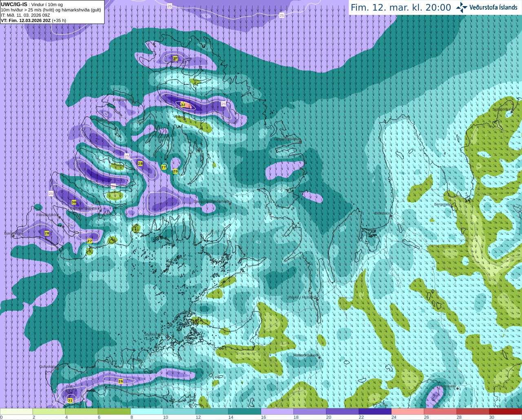The image size is (522, 420).
Task: Click the 'Stykkishólmur' station label
Action: pos(156,334)
